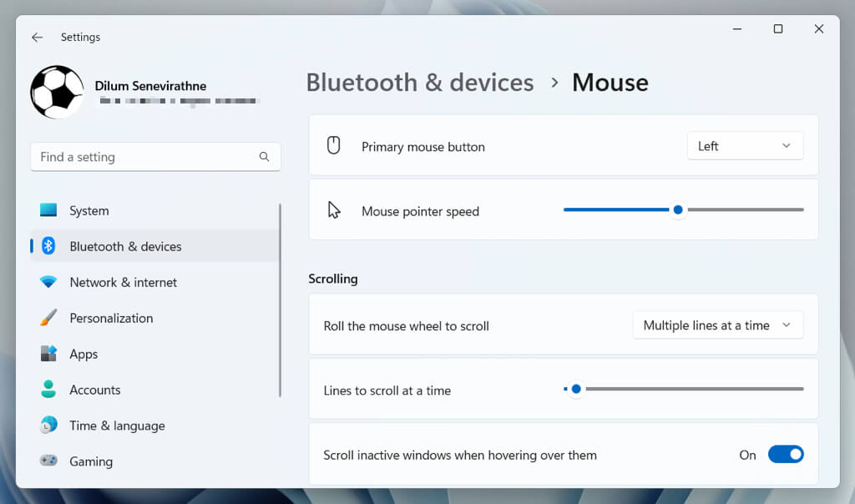Click the Time & language globe icon
Screen dimensions: 855x504
pos(48,426)
